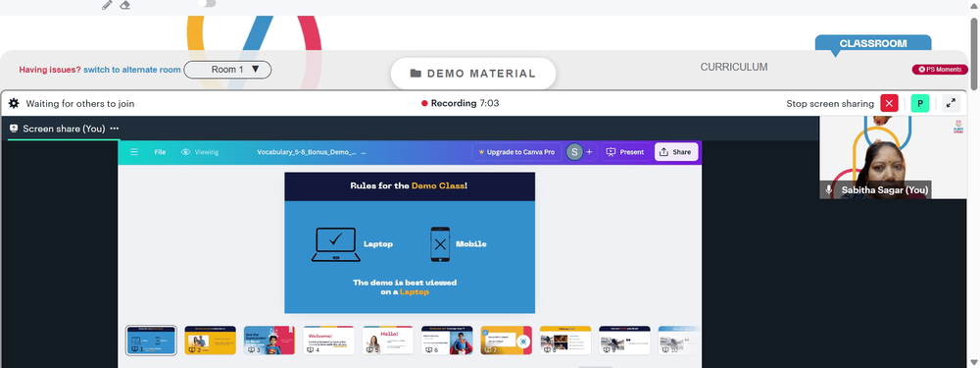Switch to the Classroom tab

click(873, 43)
